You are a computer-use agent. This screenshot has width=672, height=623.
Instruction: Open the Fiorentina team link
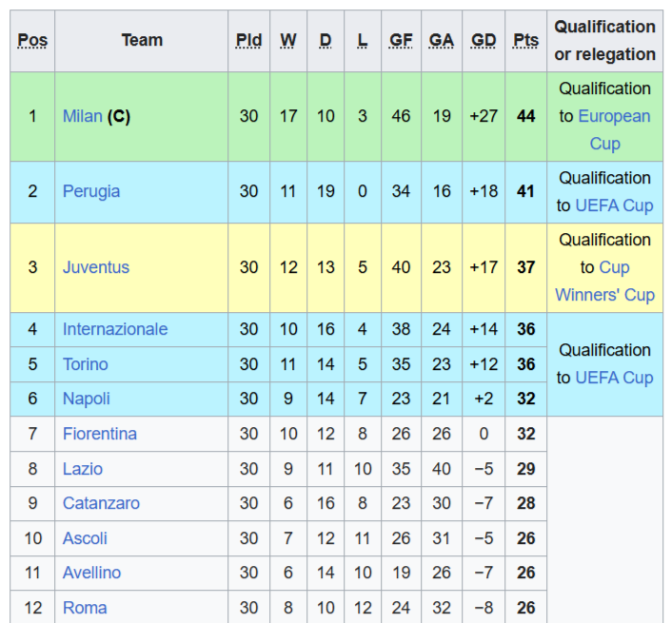tap(99, 434)
